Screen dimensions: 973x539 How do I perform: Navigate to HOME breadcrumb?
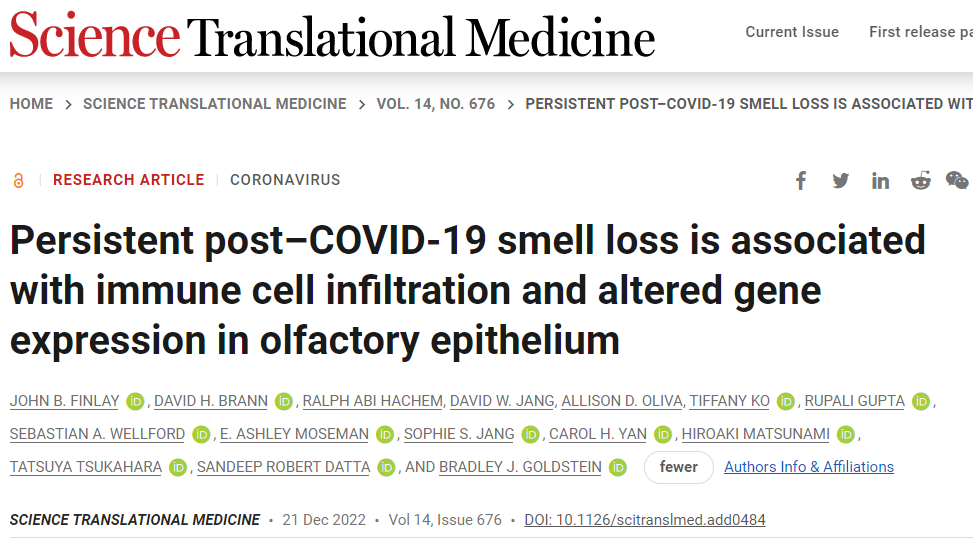[31, 104]
